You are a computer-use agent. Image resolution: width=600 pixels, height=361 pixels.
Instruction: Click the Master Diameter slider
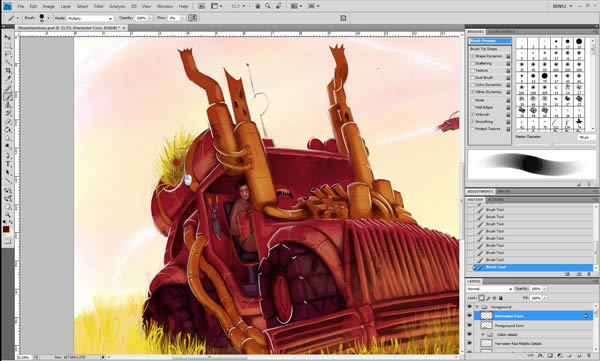tap(551, 143)
